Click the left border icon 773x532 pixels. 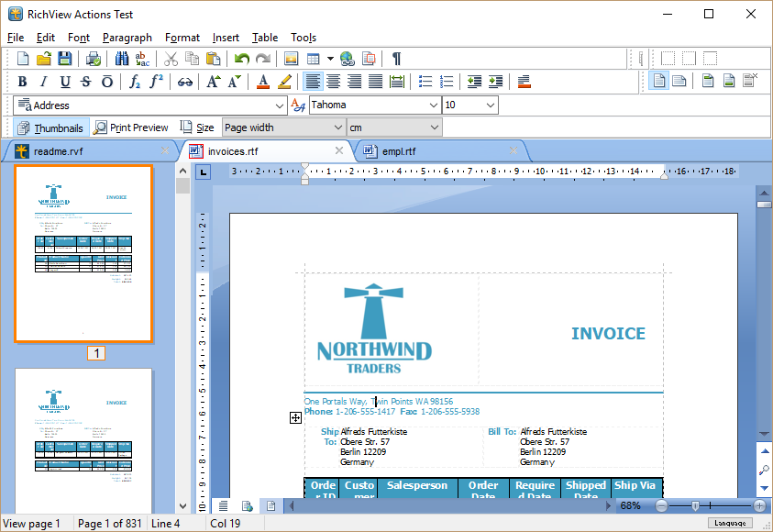668,59
